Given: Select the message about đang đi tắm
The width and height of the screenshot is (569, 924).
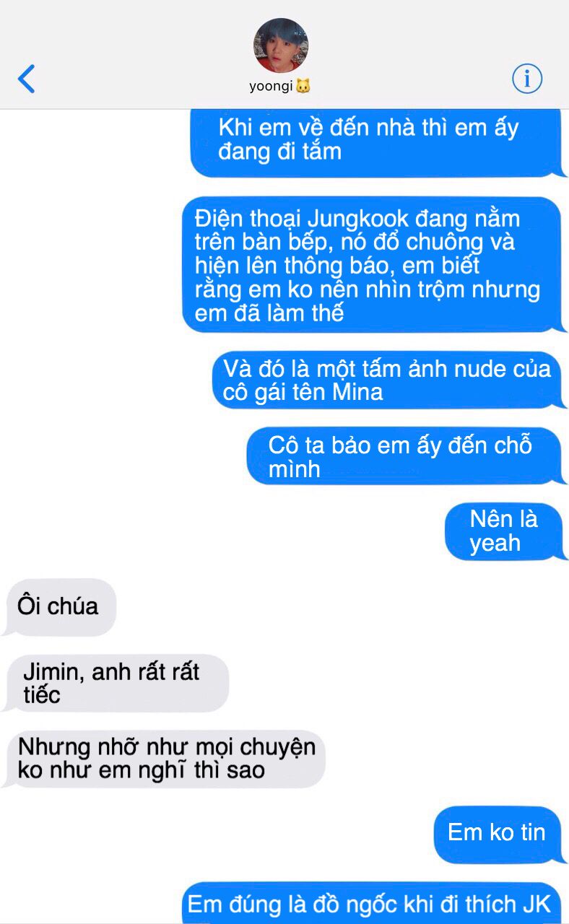Looking at the screenshot, I should click(x=375, y=141).
